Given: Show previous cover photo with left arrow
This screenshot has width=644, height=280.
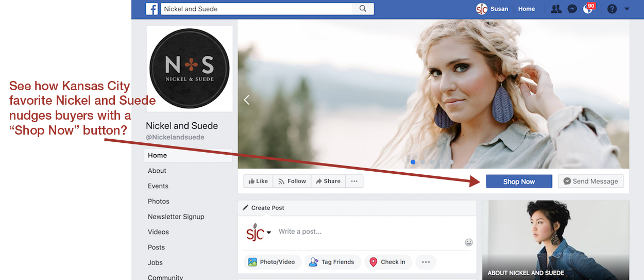Looking at the screenshot, I should click(x=246, y=100).
